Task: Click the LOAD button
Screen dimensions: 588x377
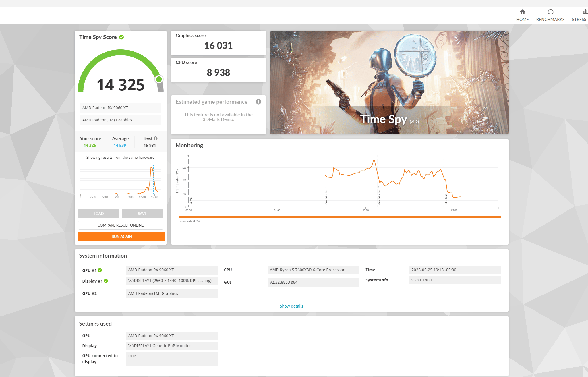Action: click(99, 214)
